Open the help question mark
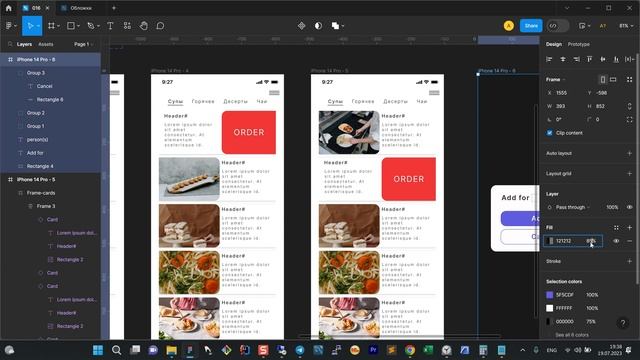640x360 pixels. point(622,323)
